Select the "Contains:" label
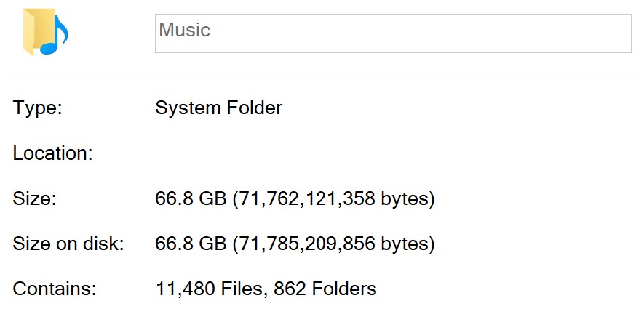The height and width of the screenshot is (309, 644). (55, 289)
